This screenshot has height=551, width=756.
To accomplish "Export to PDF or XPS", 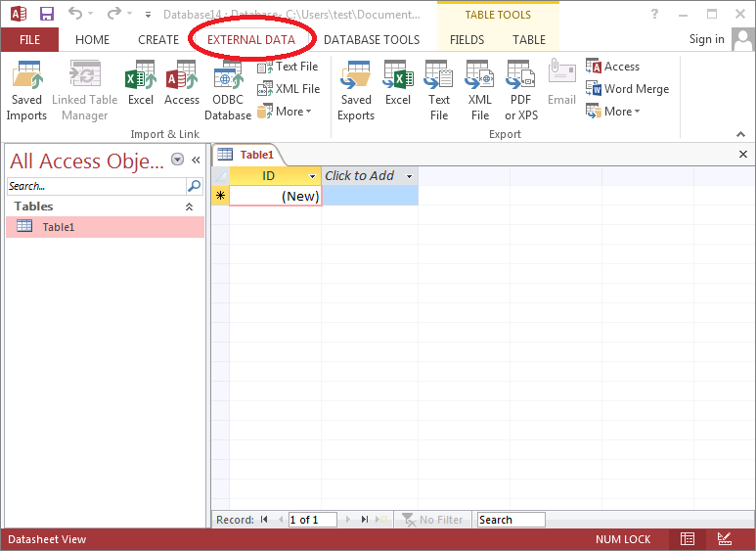I will click(521, 91).
